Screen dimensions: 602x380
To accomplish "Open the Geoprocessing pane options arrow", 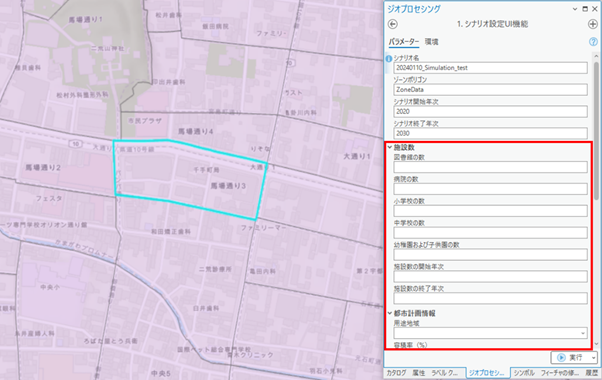I will point(575,9).
